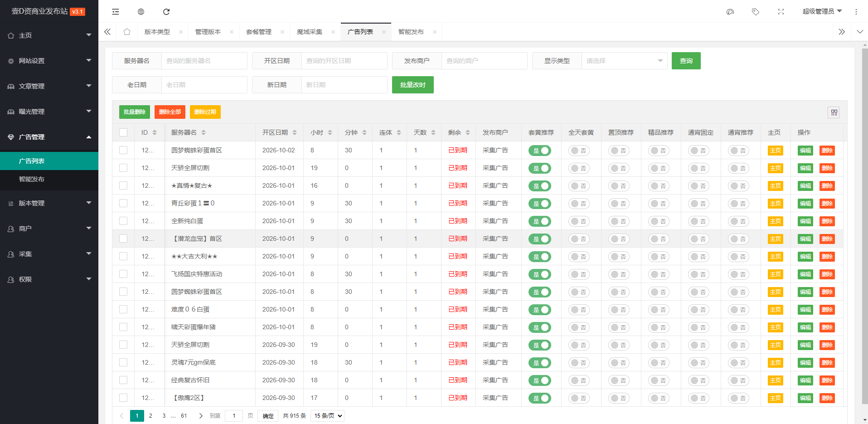Open 智能发布 in the sidebar submenu
The image size is (868, 424).
tap(49, 179)
